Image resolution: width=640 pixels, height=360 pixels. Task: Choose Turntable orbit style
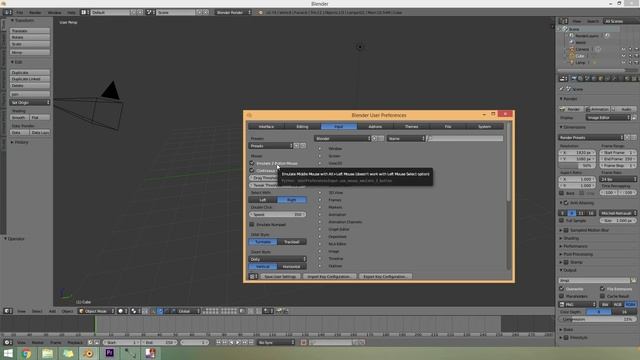tap(263, 242)
